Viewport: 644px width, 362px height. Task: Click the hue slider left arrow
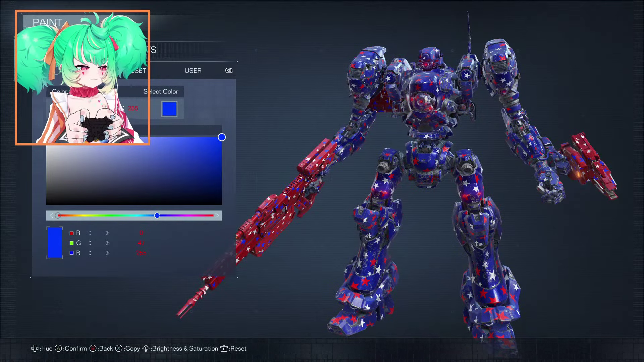click(51, 216)
